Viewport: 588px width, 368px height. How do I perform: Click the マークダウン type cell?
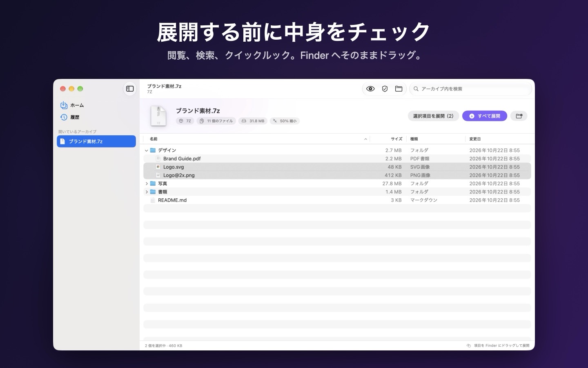tap(424, 200)
